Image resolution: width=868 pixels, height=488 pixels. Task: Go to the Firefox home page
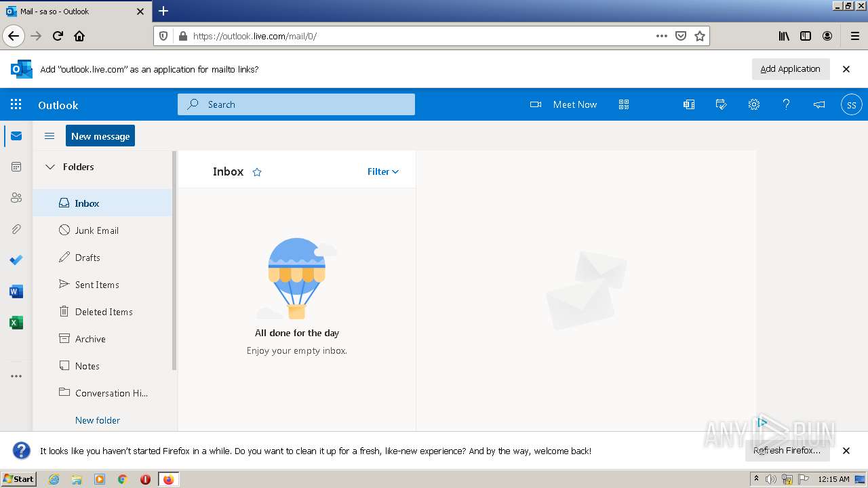coord(79,36)
